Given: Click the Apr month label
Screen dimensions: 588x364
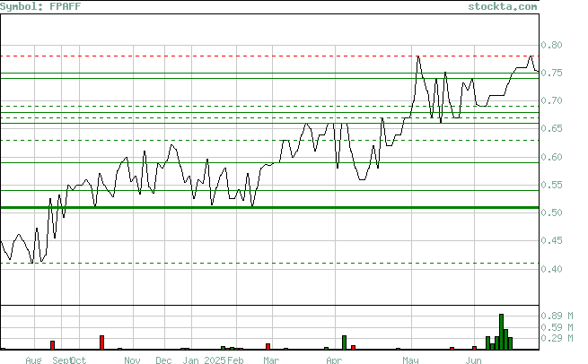Looking at the screenshot, I should click(334, 360).
